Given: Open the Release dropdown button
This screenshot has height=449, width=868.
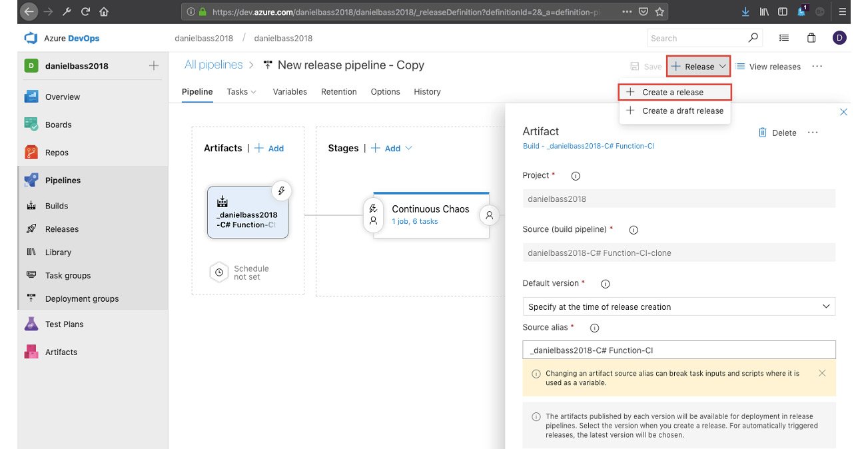Looking at the screenshot, I should pos(699,67).
